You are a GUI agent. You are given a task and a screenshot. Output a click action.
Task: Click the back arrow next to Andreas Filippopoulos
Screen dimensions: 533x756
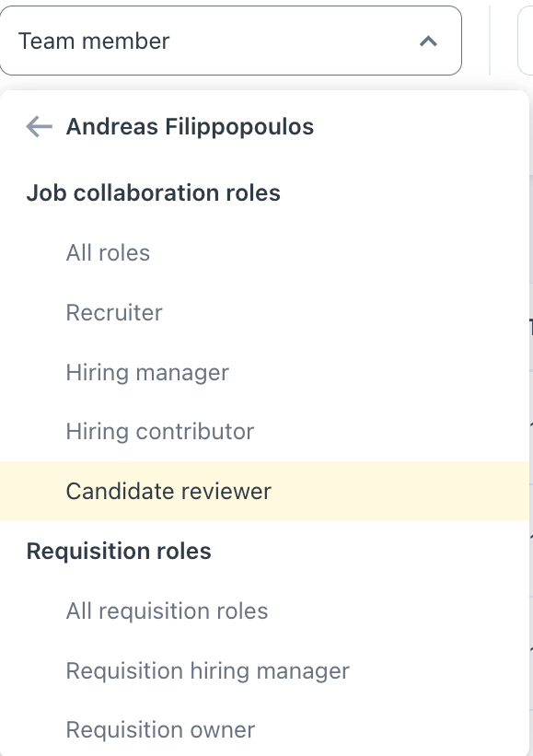click(x=38, y=126)
